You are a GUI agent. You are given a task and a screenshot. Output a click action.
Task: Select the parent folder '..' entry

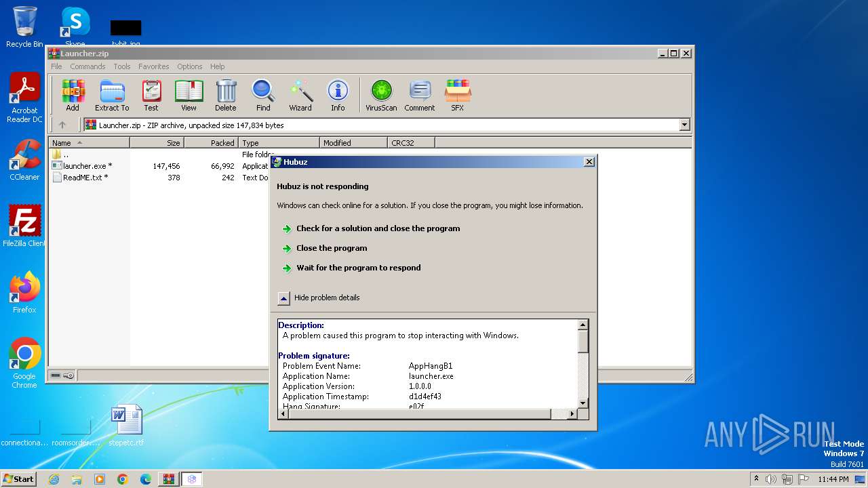point(61,155)
